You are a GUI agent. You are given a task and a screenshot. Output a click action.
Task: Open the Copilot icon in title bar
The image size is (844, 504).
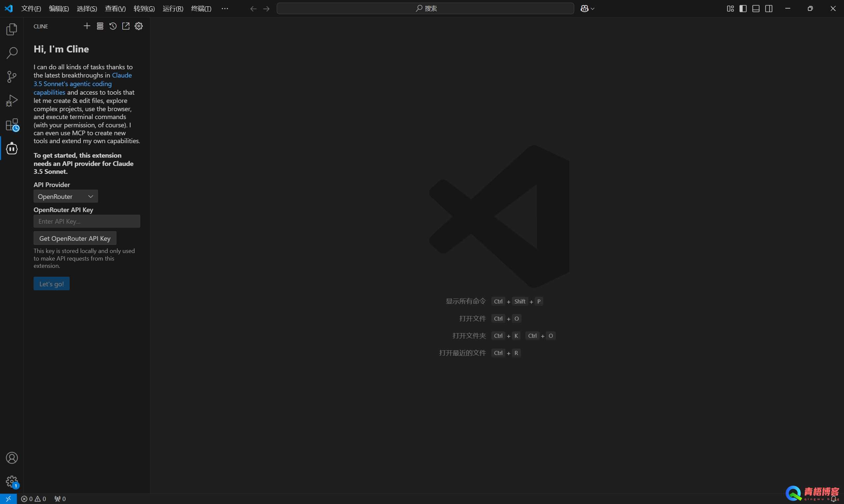tap(584, 9)
